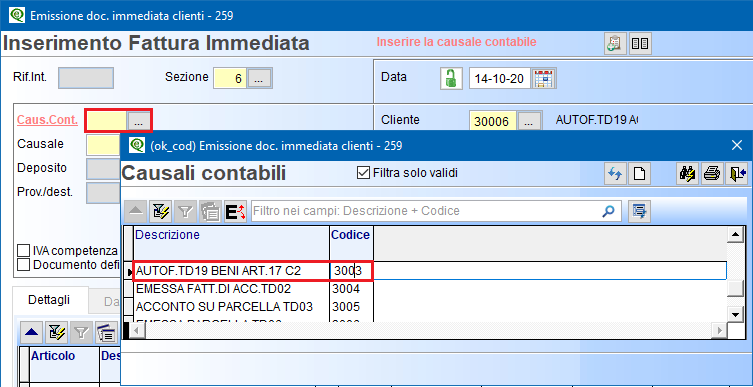The height and width of the screenshot is (387, 753).
Task: Click the Descrizione column header
Action: click(231, 243)
